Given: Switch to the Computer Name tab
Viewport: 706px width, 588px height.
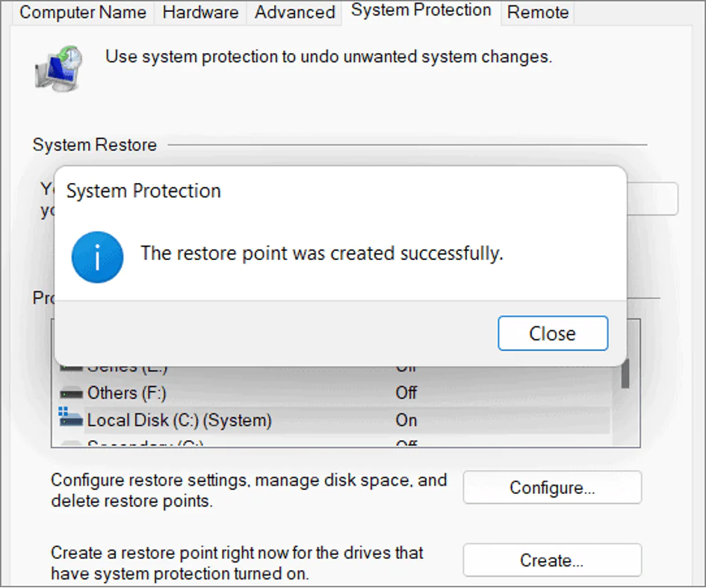Looking at the screenshot, I should [83, 13].
